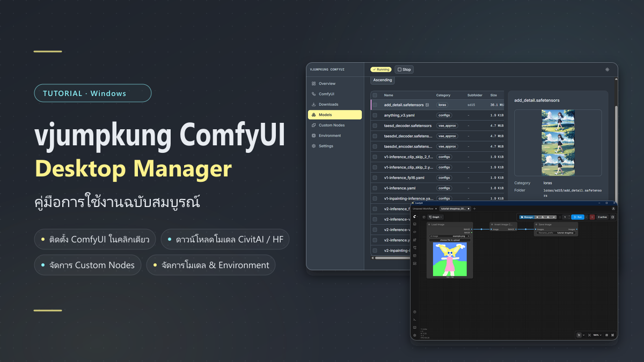This screenshot has width=644, height=362.
Task: Check the v1-inference.yaml row checkbox
Action: click(375, 188)
